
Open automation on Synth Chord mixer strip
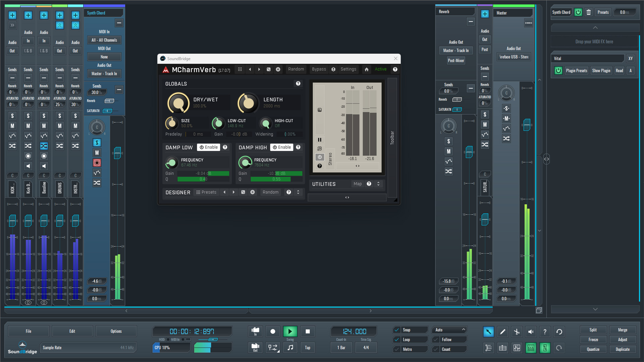[97, 173]
